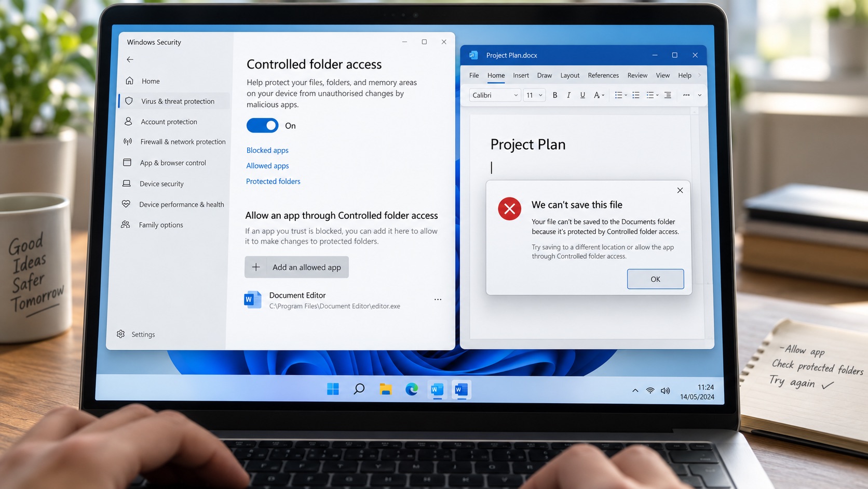Show hidden icons tray chevron
Viewport: 868px width, 489px height.
pos(635,390)
